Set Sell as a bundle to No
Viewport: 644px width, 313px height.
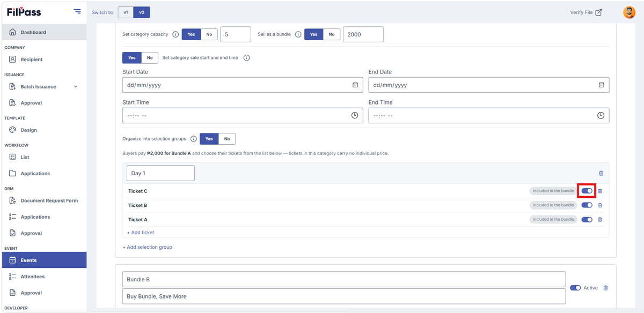pyautogui.click(x=332, y=34)
